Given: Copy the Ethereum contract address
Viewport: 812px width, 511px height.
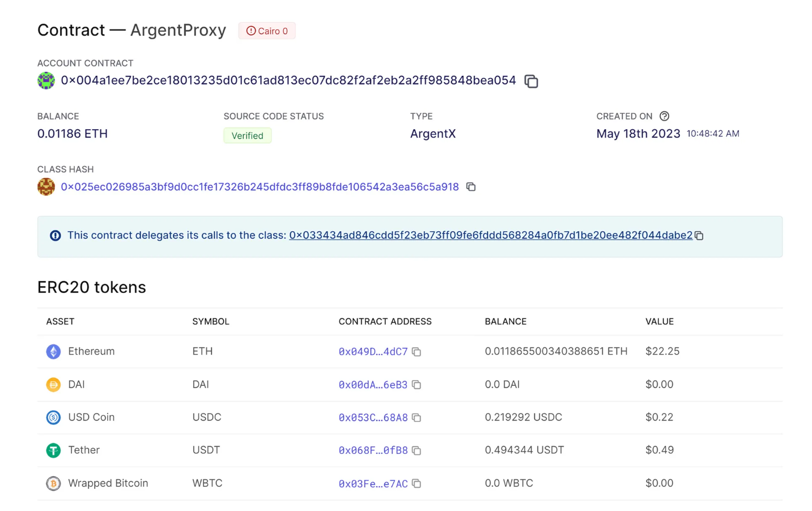Looking at the screenshot, I should [x=416, y=352].
